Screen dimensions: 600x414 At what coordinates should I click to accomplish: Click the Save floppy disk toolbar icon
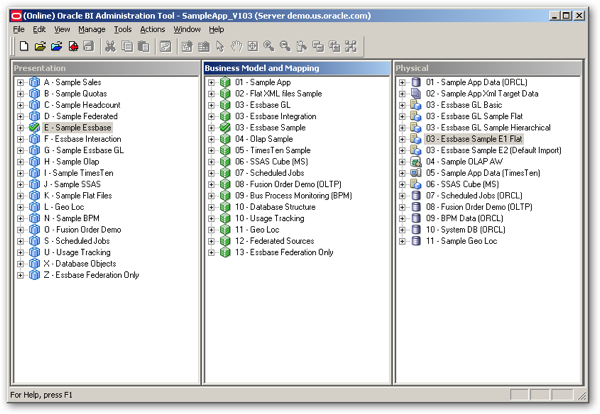89,46
